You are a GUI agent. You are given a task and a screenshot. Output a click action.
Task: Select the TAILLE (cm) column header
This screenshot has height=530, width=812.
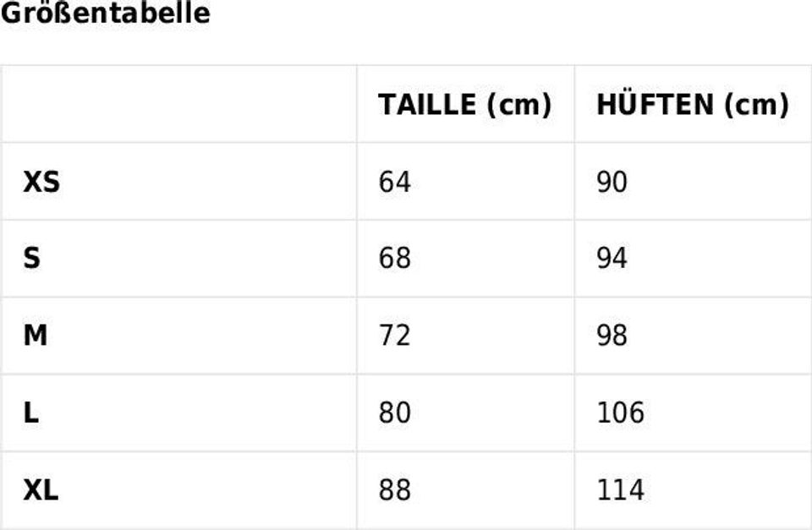(464, 105)
